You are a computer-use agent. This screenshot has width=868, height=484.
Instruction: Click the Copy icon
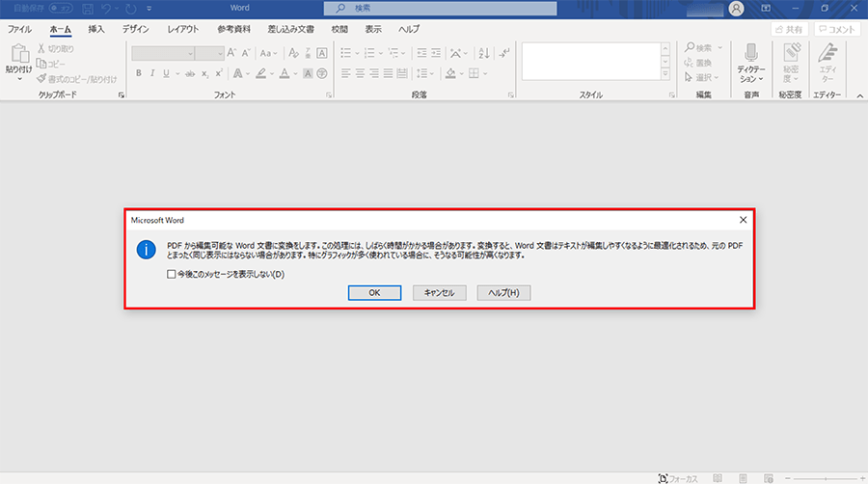pyautogui.click(x=41, y=64)
